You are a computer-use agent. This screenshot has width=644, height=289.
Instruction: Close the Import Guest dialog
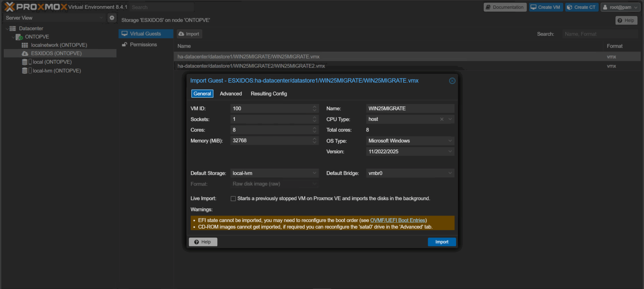pos(452,81)
